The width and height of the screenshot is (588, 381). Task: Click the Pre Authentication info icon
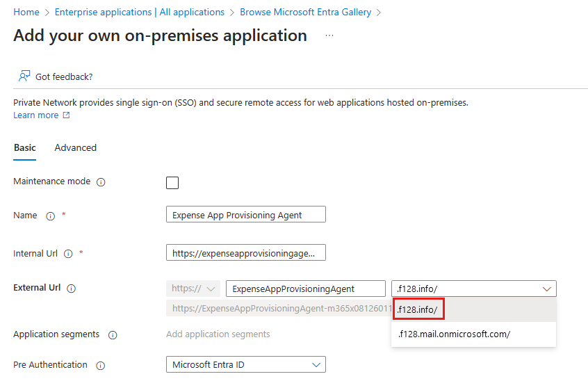(x=100, y=366)
